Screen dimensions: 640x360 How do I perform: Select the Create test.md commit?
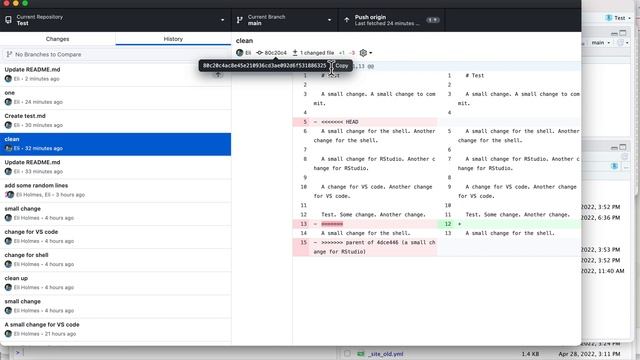pos(116,121)
